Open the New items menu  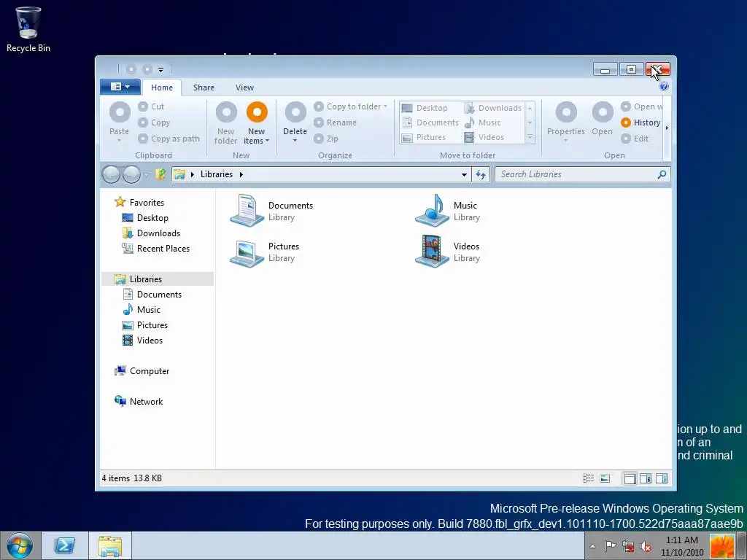tap(256, 122)
